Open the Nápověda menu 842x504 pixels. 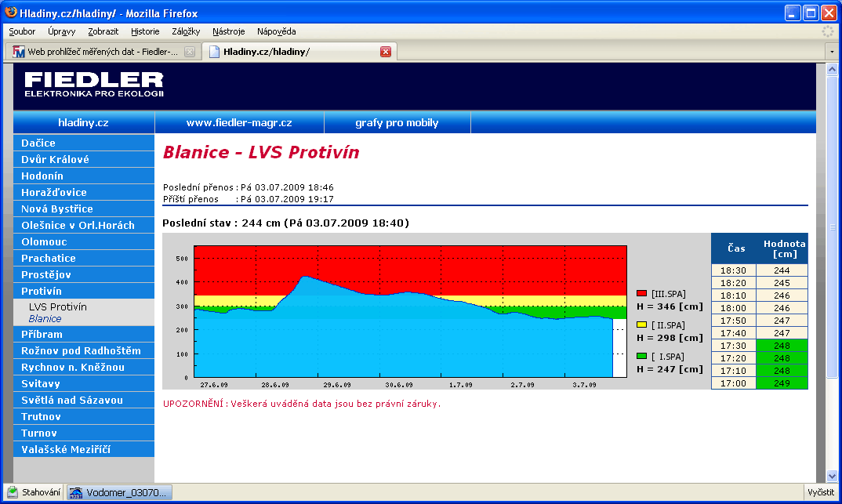[x=277, y=31]
